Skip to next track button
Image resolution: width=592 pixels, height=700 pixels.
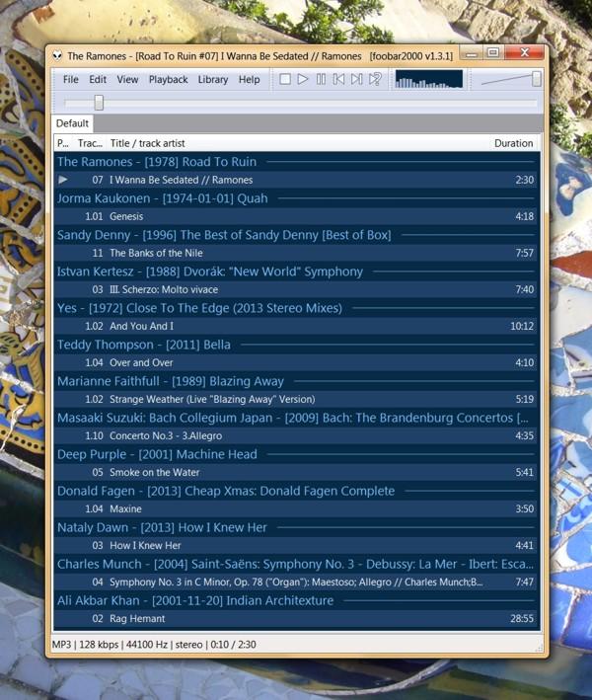click(x=356, y=79)
